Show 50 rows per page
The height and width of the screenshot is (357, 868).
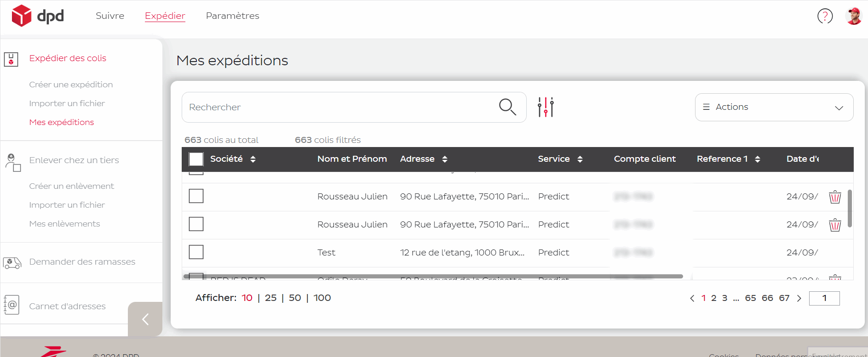[295, 298]
